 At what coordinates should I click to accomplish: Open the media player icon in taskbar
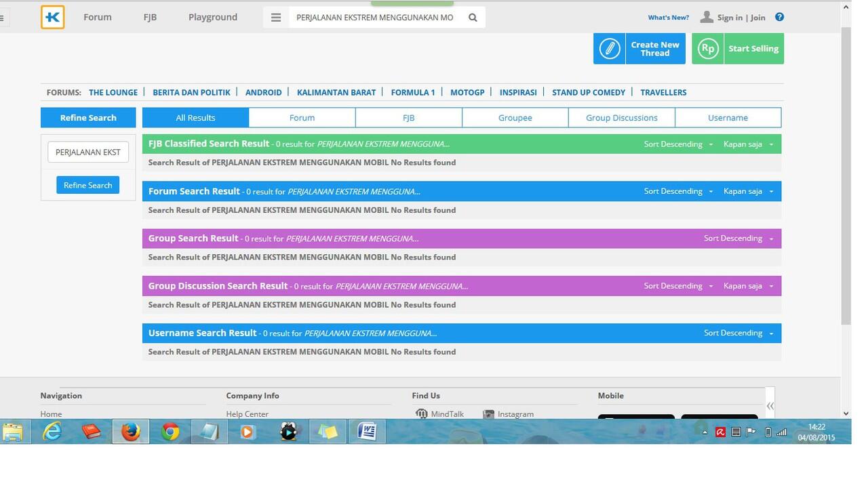248,431
